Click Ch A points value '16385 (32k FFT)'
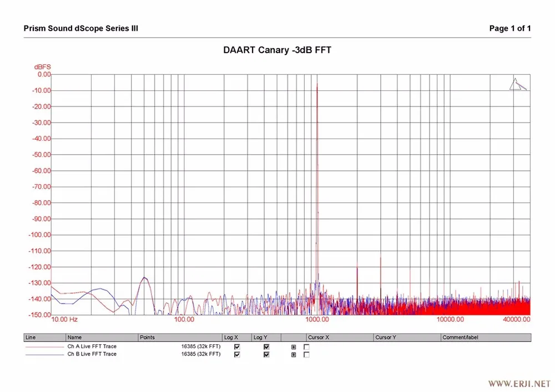Image resolution: width=555 pixels, height=392 pixels. tap(201, 347)
